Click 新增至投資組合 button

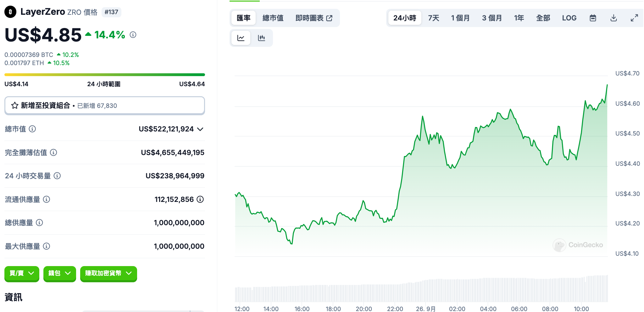105,106
